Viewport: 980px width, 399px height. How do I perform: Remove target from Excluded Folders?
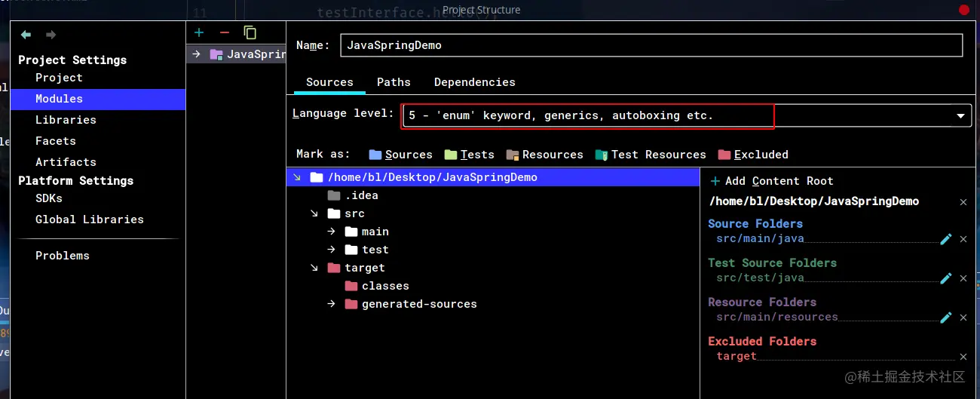click(963, 357)
